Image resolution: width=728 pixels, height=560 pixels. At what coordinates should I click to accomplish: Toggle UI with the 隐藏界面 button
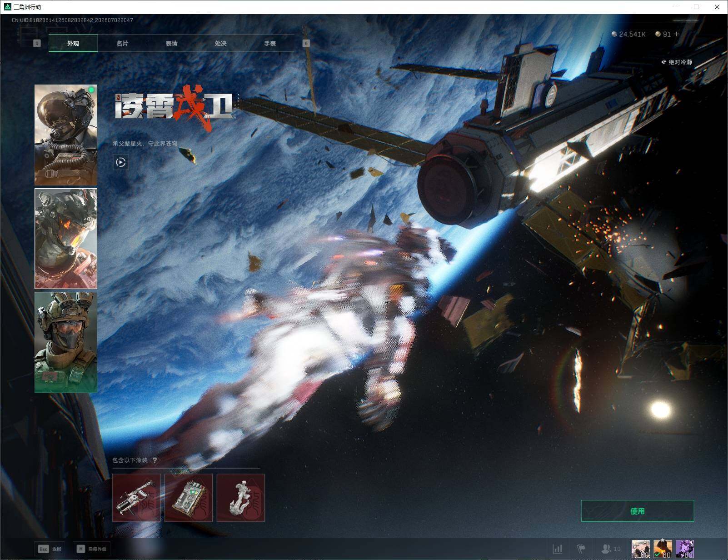tap(91, 549)
